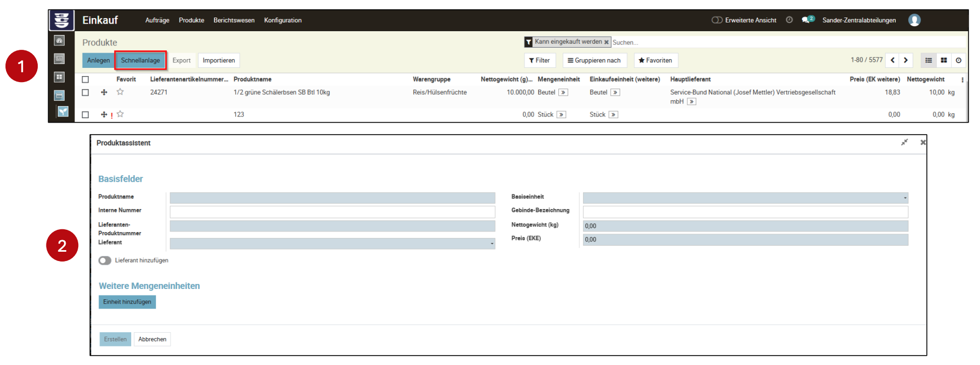Go to next page of products
This screenshot has height=365, width=980.
906,60
